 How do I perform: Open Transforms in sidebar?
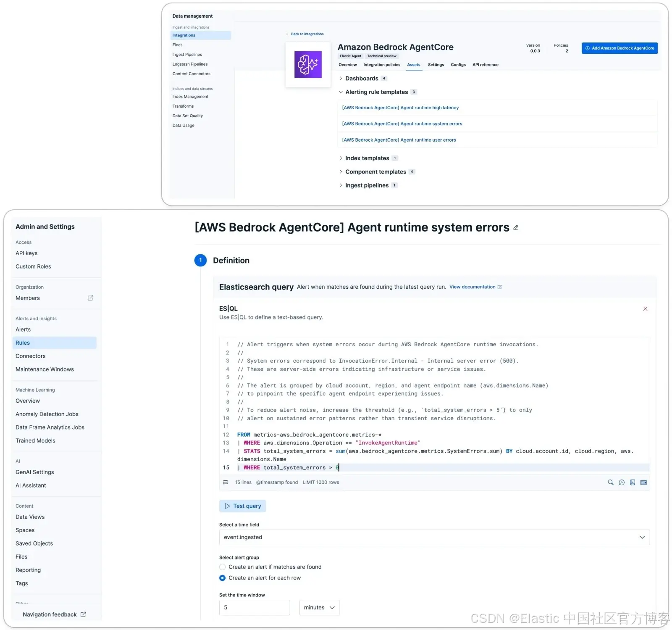pos(183,106)
